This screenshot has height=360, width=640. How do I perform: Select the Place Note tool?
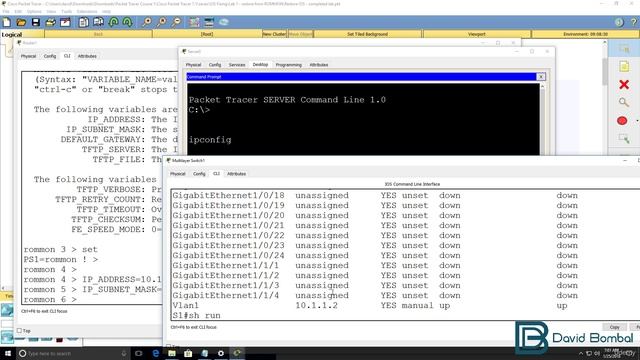(624, 66)
